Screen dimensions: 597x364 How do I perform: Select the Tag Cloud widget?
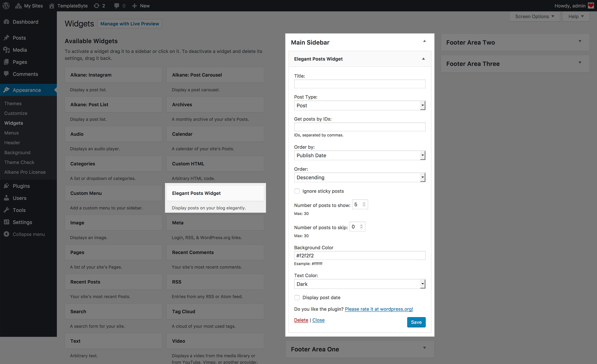click(x=215, y=311)
